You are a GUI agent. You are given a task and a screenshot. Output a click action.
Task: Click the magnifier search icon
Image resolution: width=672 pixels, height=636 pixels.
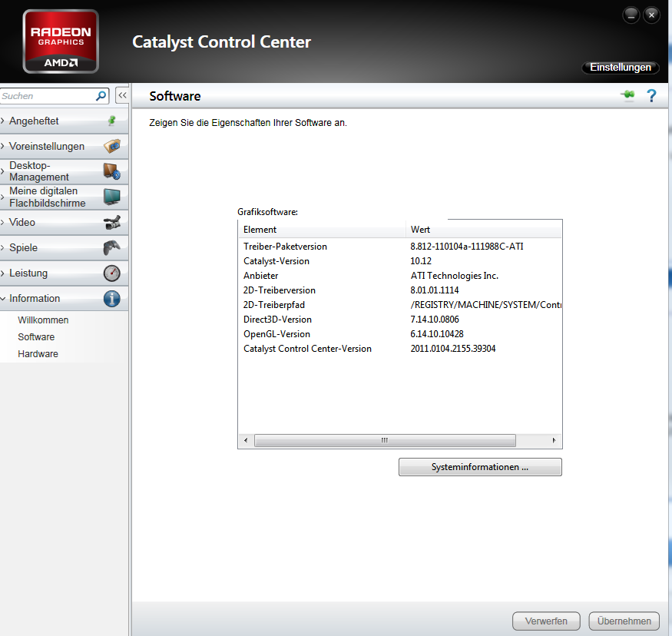click(101, 95)
